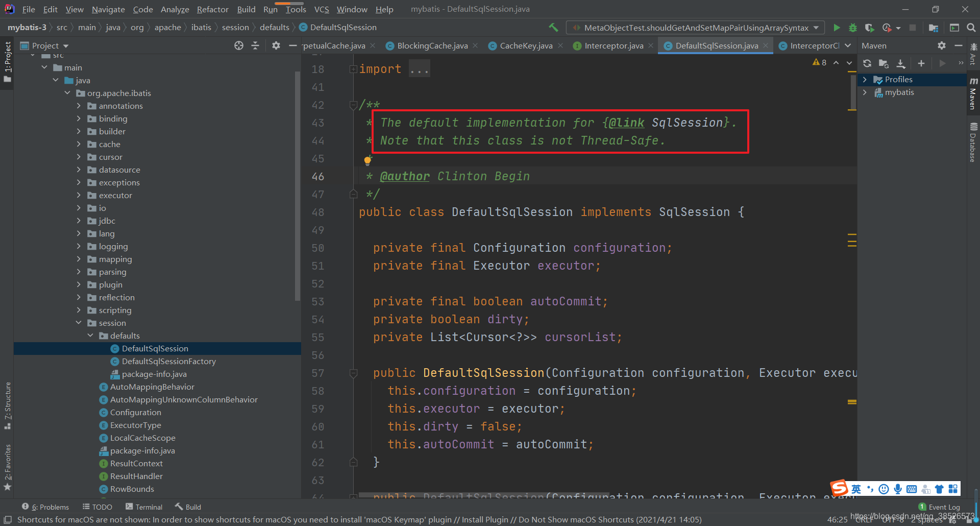Click the intention lightbulb in editor gutter
Viewport: 980px width, 526px height.
(367, 160)
